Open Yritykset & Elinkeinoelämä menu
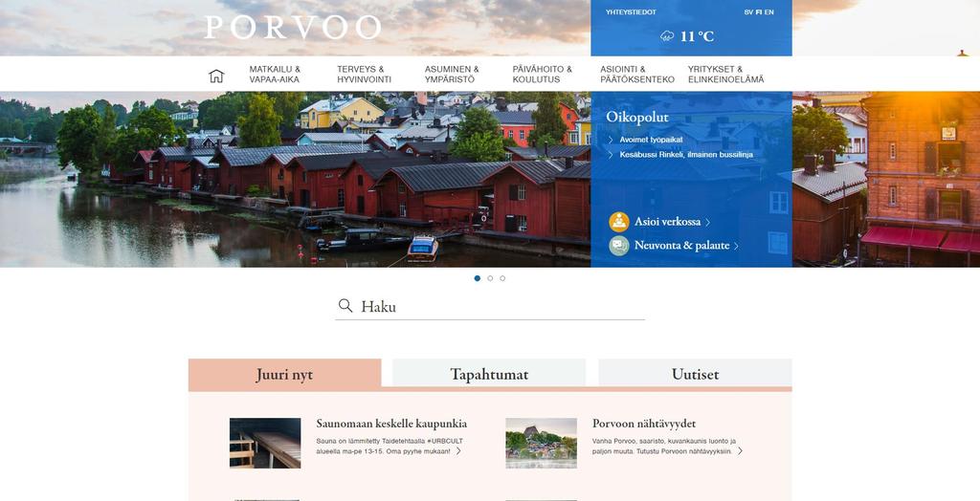The image size is (980, 501). point(725,75)
